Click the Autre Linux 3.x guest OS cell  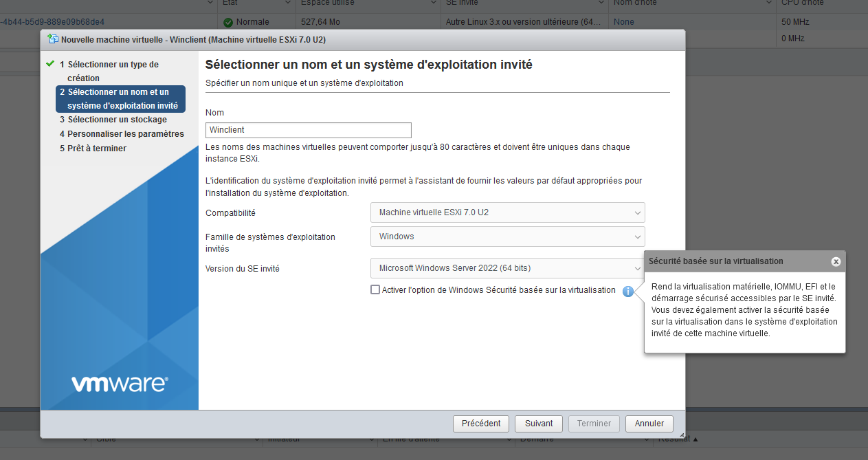pos(524,22)
